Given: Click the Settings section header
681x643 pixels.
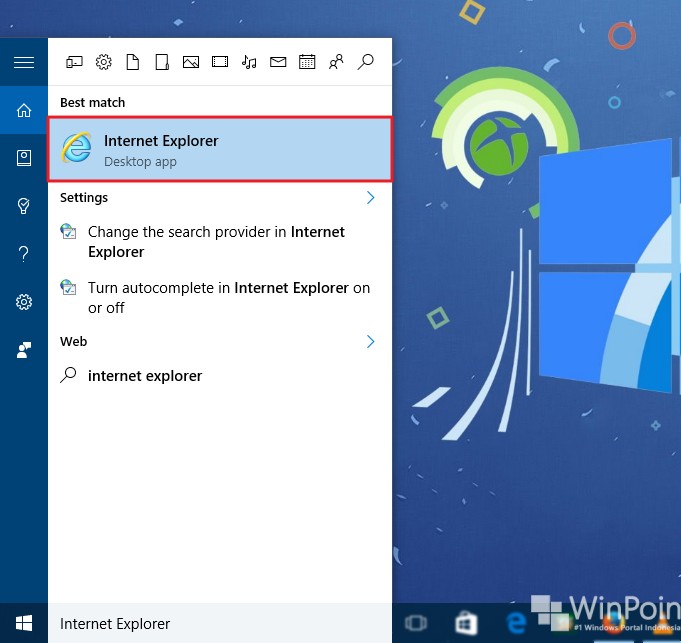Looking at the screenshot, I should point(84,198).
